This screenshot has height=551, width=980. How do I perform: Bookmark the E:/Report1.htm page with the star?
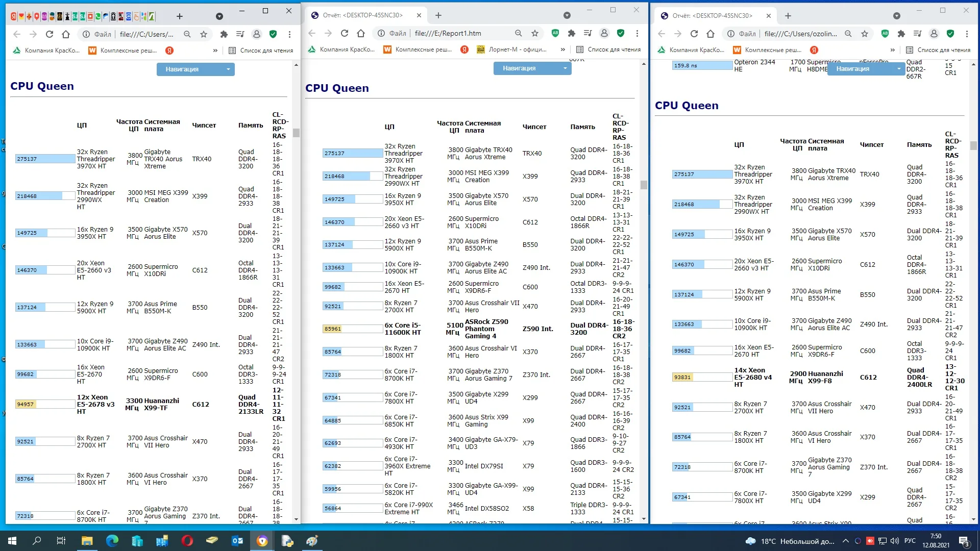tap(535, 33)
